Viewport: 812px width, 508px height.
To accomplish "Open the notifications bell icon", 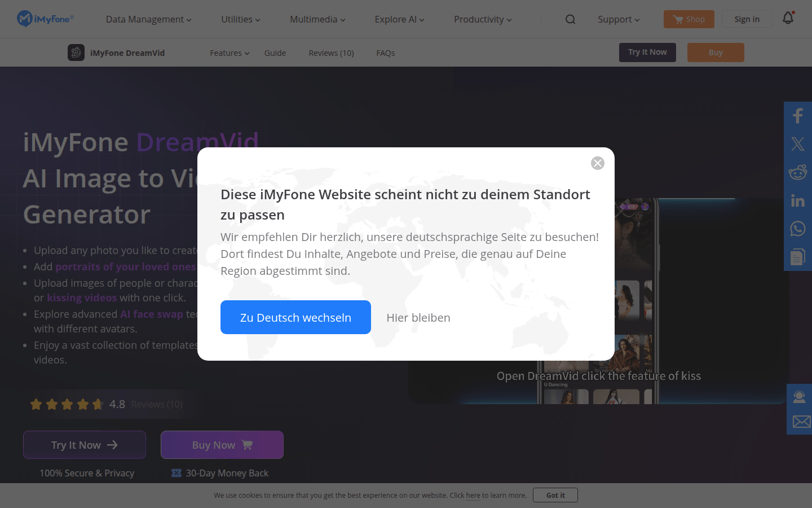I will (788, 18).
